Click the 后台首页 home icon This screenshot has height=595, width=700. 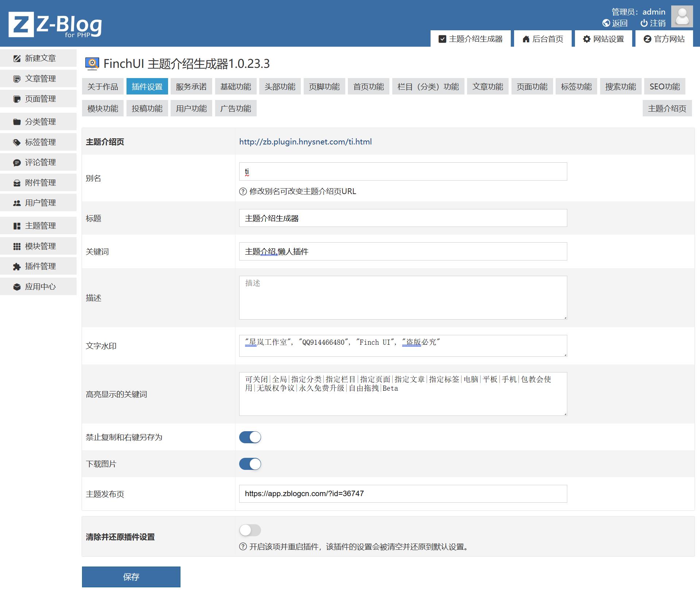point(526,39)
